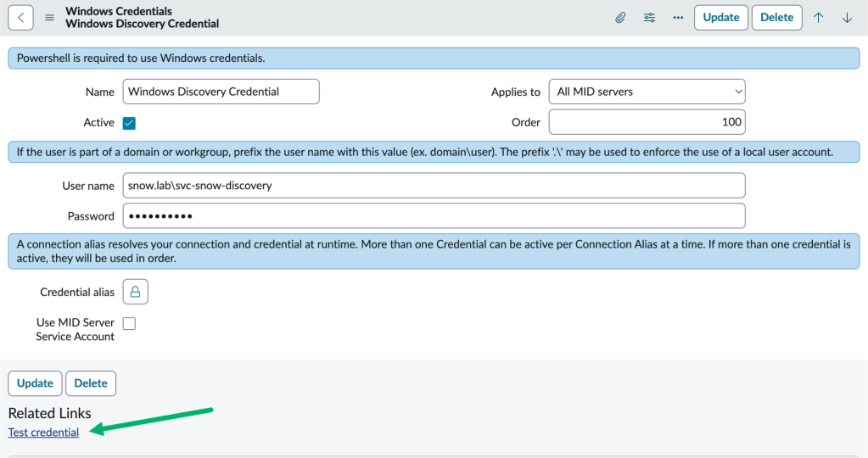Viewport: 868px width, 458px height.
Task: Click the connection alias info message
Action: coord(434,251)
